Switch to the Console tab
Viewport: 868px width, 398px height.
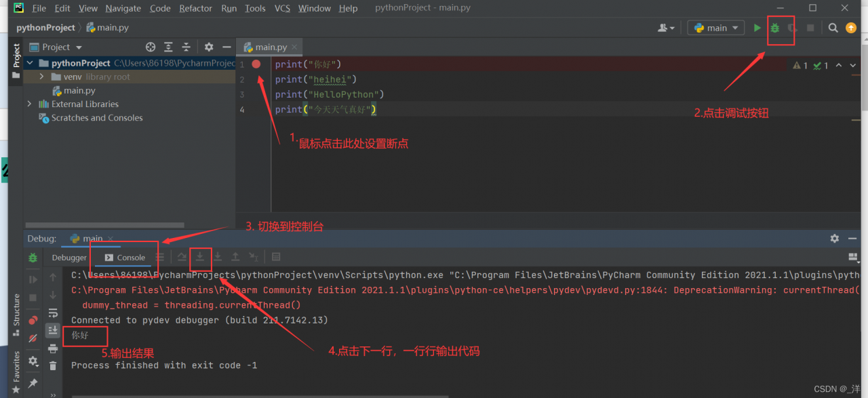pyautogui.click(x=125, y=258)
